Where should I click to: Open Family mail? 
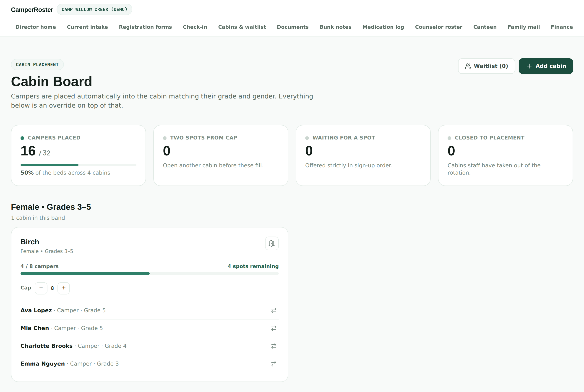tap(524, 27)
